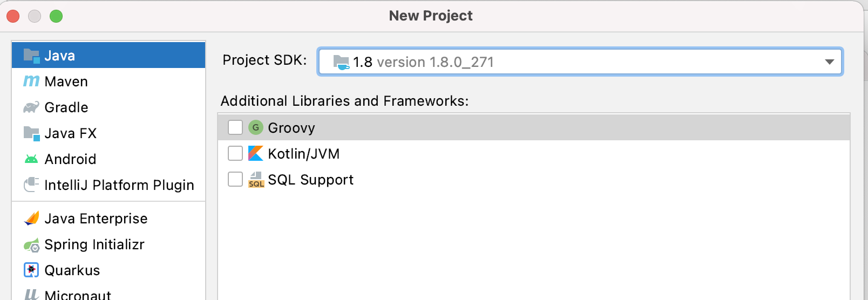Click the Spring Initializr icon
868x300 pixels.
[x=31, y=244]
